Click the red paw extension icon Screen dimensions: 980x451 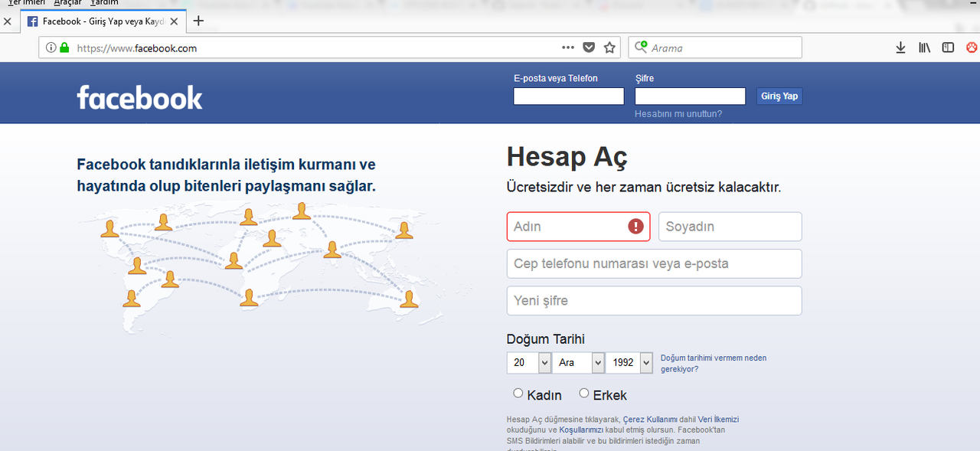[972, 47]
